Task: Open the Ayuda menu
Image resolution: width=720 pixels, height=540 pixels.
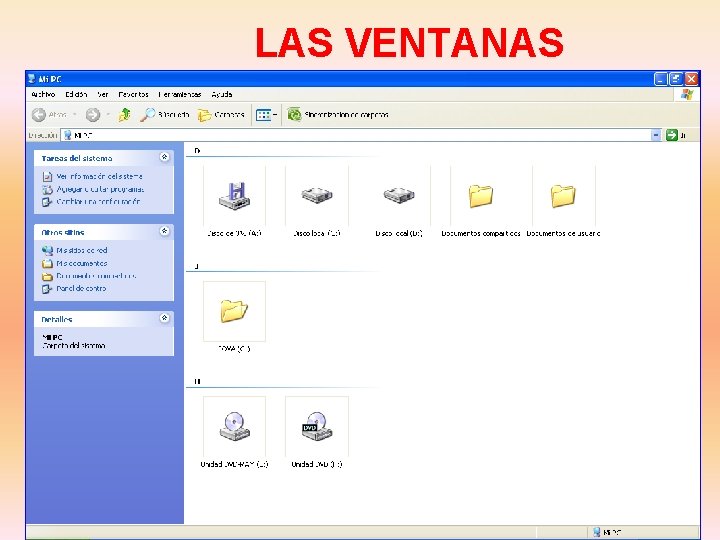Action: (x=222, y=94)
